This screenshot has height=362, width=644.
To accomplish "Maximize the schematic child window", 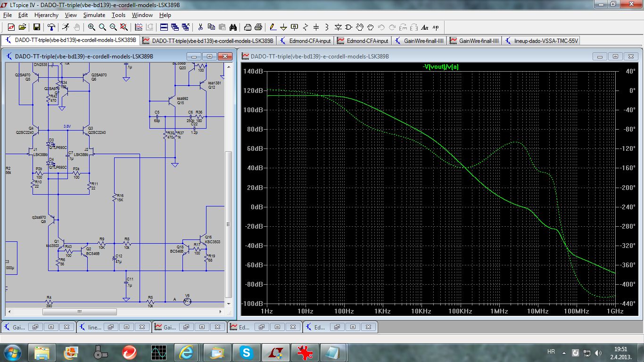I will pos(210,56).
